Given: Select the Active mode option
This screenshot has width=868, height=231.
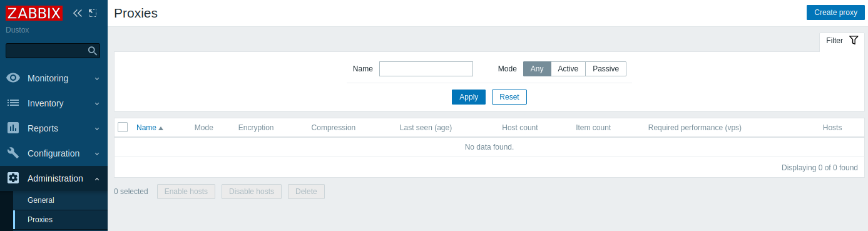Looking at the screenshot, I should (x=568, y=69).
